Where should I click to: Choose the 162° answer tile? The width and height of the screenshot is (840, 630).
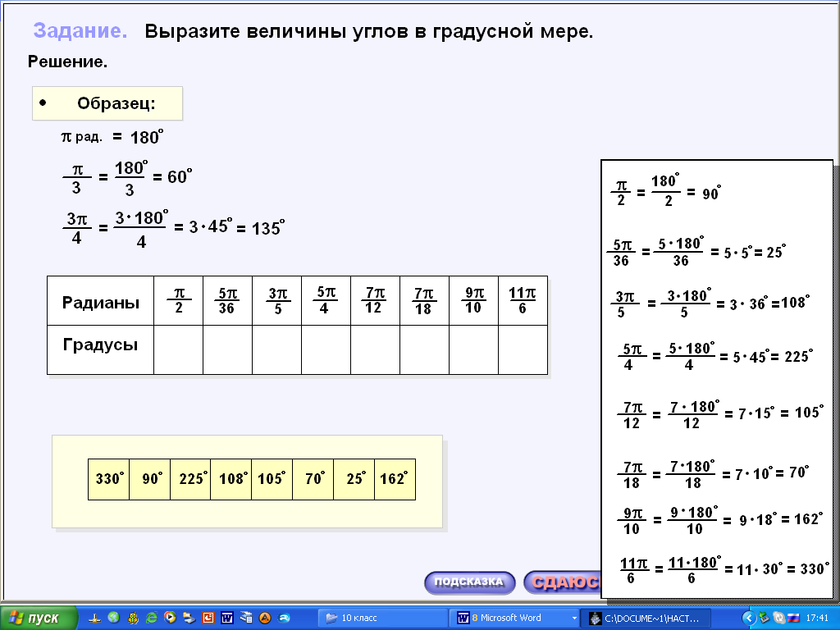pos(395,479)
